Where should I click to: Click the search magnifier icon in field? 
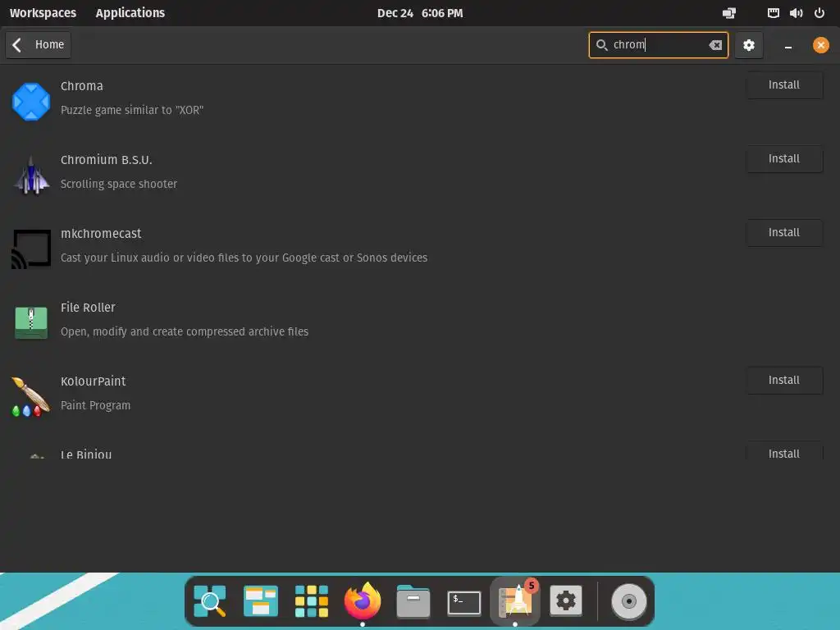point(601,45)
